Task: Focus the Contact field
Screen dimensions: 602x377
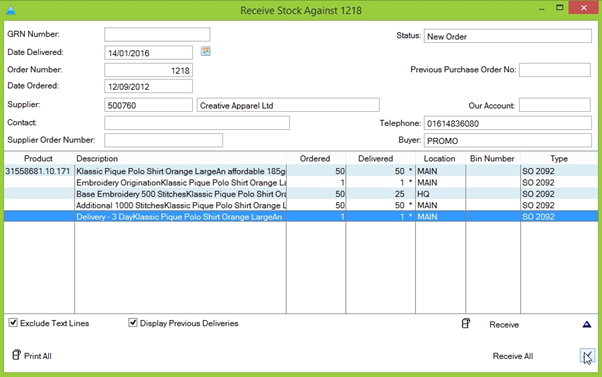Action: coord(197,123)
